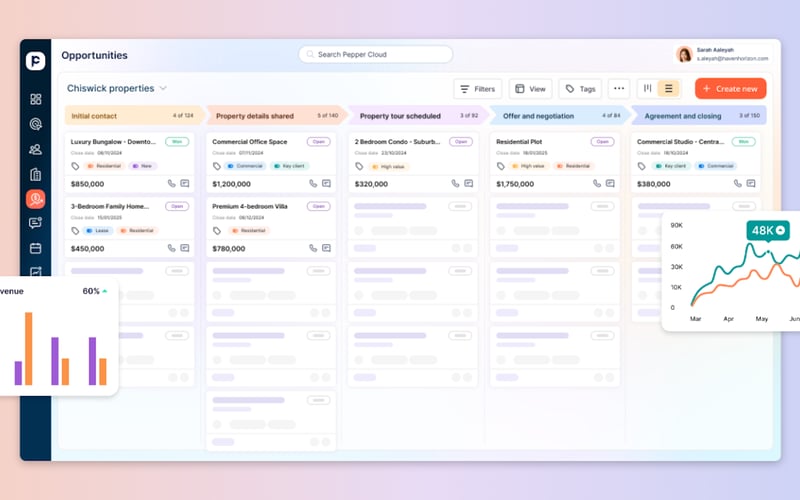This screenshot has height=500, width=800.
Task: Click phone icon on Commercial Studio card
Action: point(737,183)
